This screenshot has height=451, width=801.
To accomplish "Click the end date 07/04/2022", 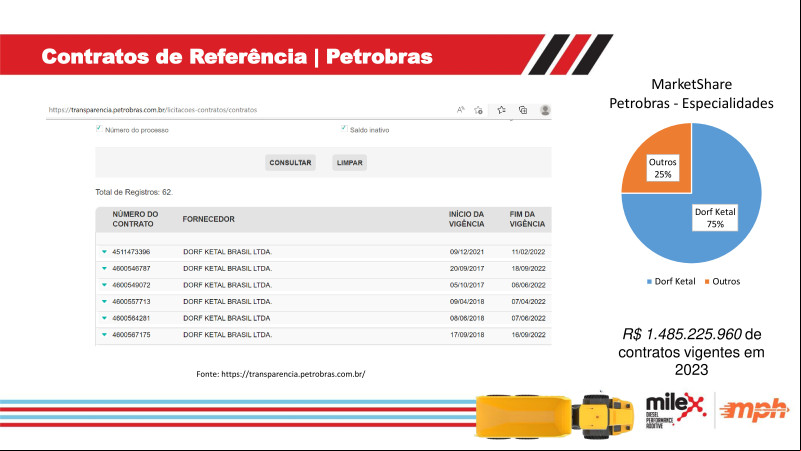I will 528,301.
